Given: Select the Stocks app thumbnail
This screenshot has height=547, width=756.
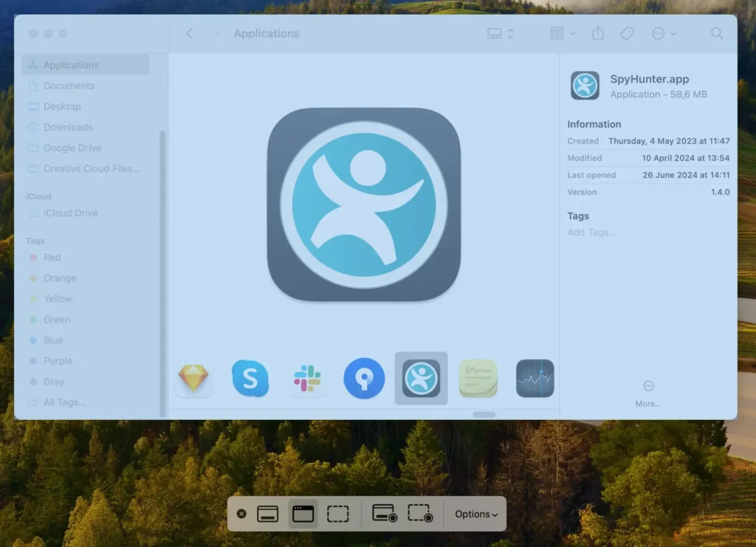Looking at the screenshot, I should coord(535,378).
